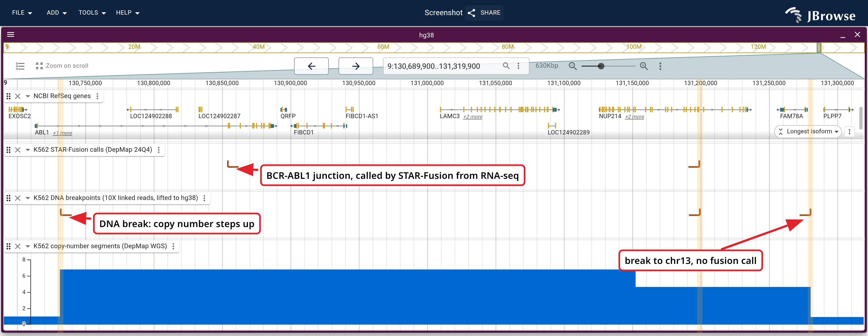Select the NUP214 gene label
The image size is (868, 336).
610,116
